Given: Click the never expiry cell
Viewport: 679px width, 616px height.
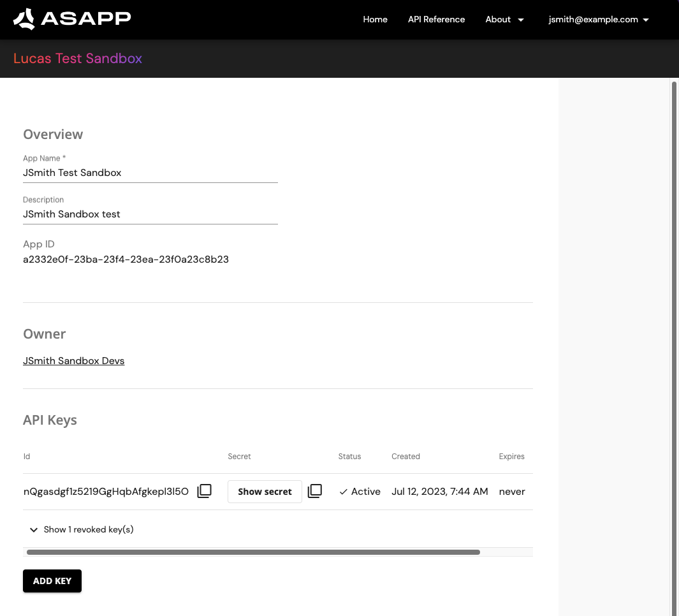Looking at the screenshot, I should tap(512, 492).
